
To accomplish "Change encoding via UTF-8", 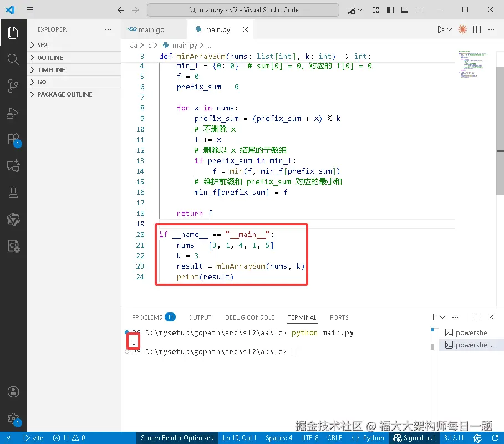I will pos(310,438).
